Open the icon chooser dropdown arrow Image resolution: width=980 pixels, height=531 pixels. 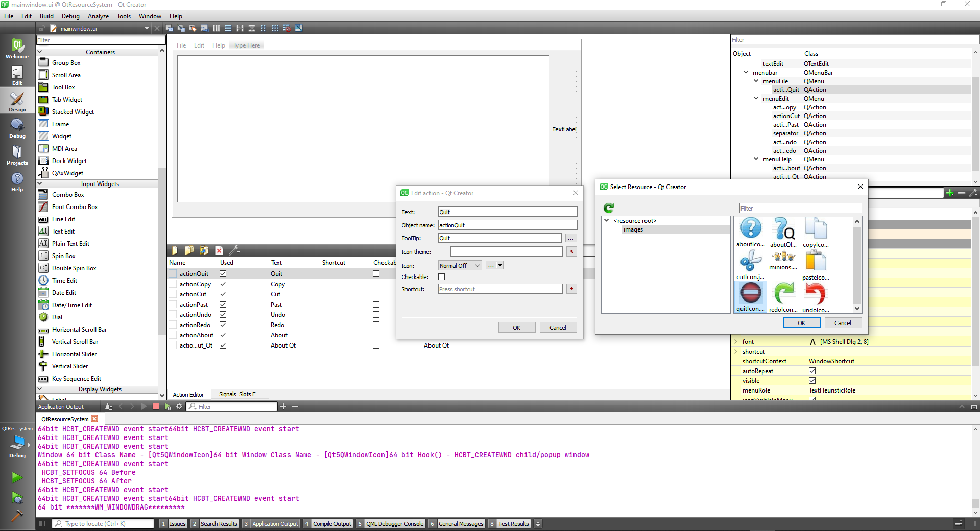pos(500,265)
